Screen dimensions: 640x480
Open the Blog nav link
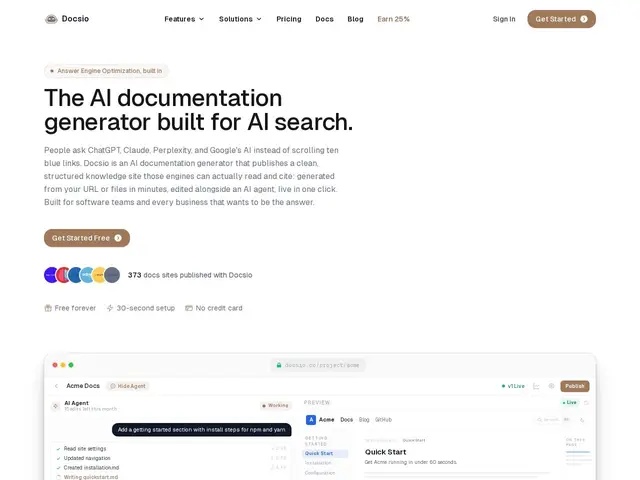tap(355, 19)
